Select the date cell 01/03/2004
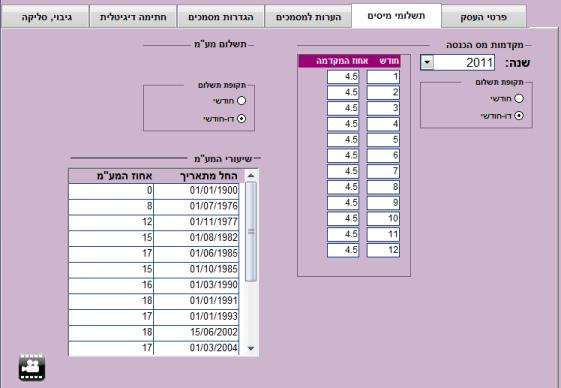The height and width of the screenshot is (388, 561). [196, 348]
